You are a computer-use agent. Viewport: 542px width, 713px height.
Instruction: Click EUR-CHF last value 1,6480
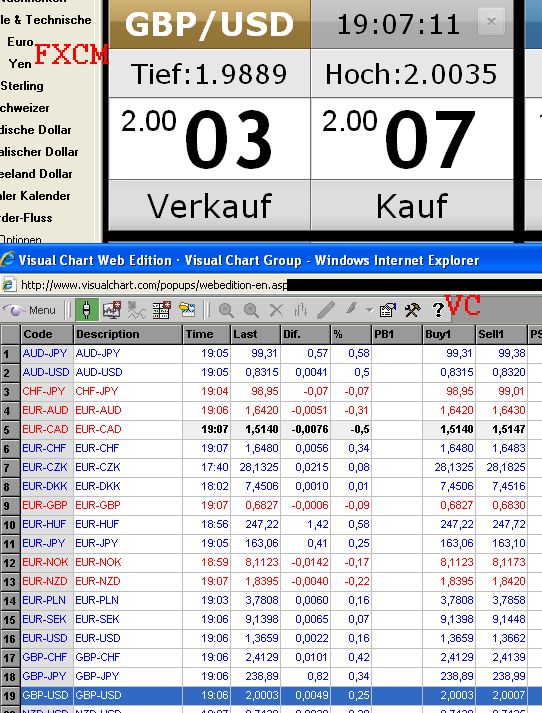(256, 449)
